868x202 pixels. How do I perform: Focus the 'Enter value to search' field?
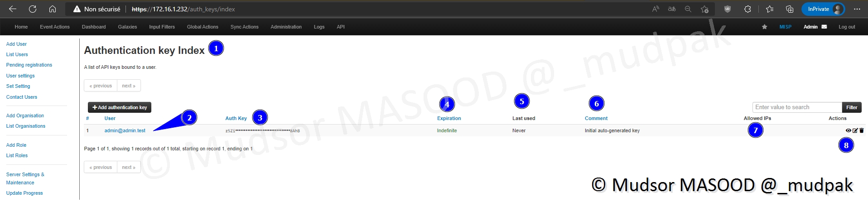click(797, 107)
